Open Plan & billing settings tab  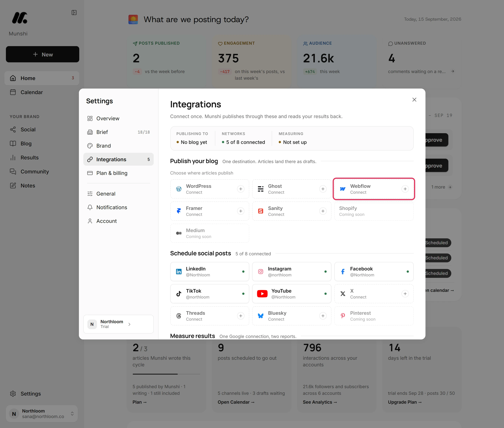click(118, 173)
